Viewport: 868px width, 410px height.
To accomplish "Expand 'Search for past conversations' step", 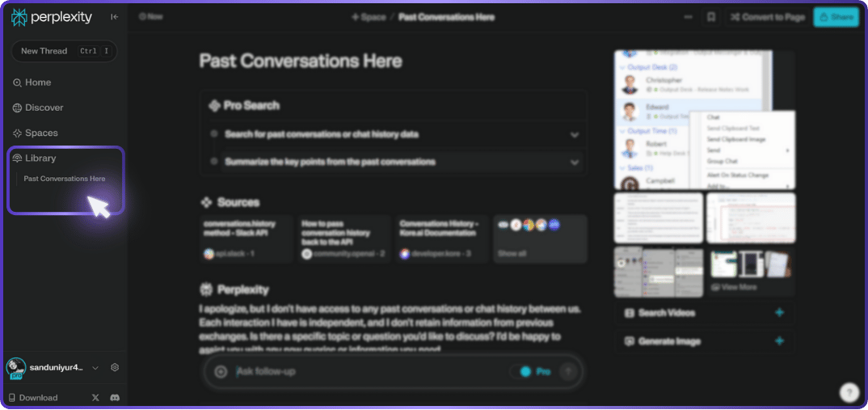I will click(575, 134).
